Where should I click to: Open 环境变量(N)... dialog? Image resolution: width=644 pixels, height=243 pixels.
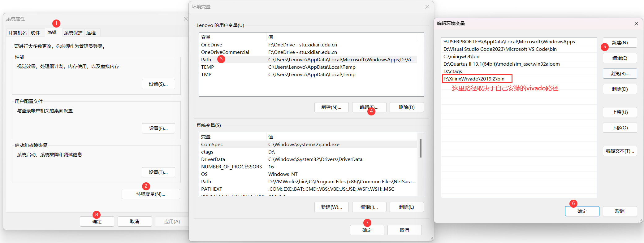(x=151, y=194)
